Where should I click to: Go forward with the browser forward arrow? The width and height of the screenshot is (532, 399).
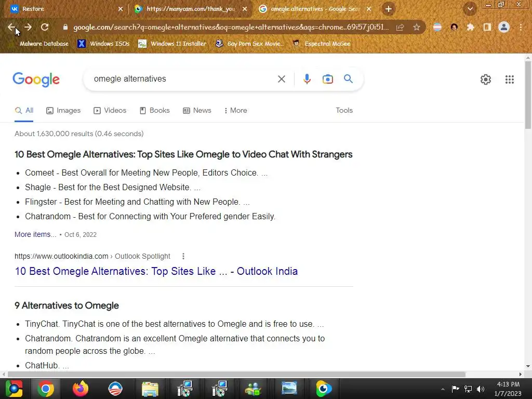(x=28, y=27)
